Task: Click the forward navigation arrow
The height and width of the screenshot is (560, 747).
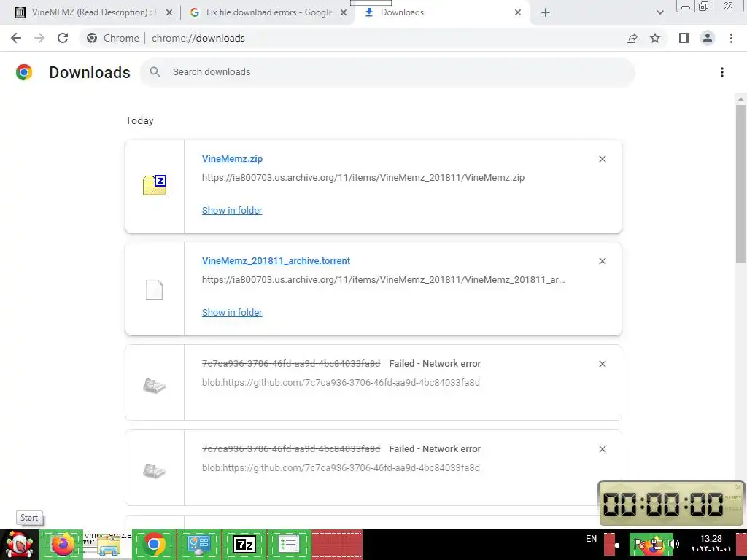Action: click(39, 38)
